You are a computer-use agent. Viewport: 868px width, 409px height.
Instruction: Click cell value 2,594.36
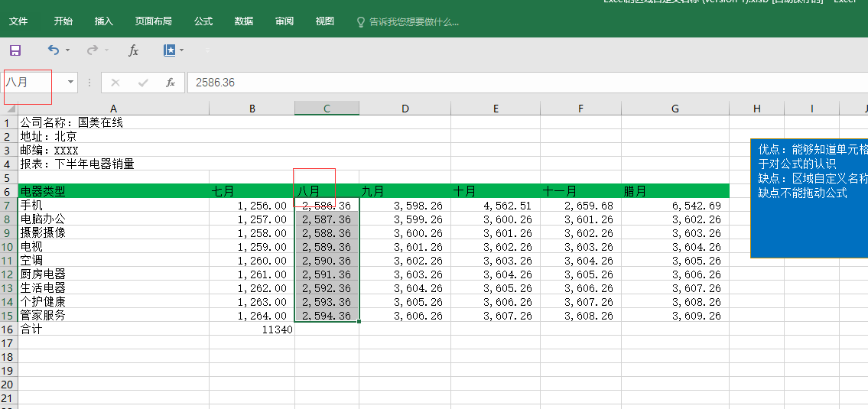tap(327, 316)
